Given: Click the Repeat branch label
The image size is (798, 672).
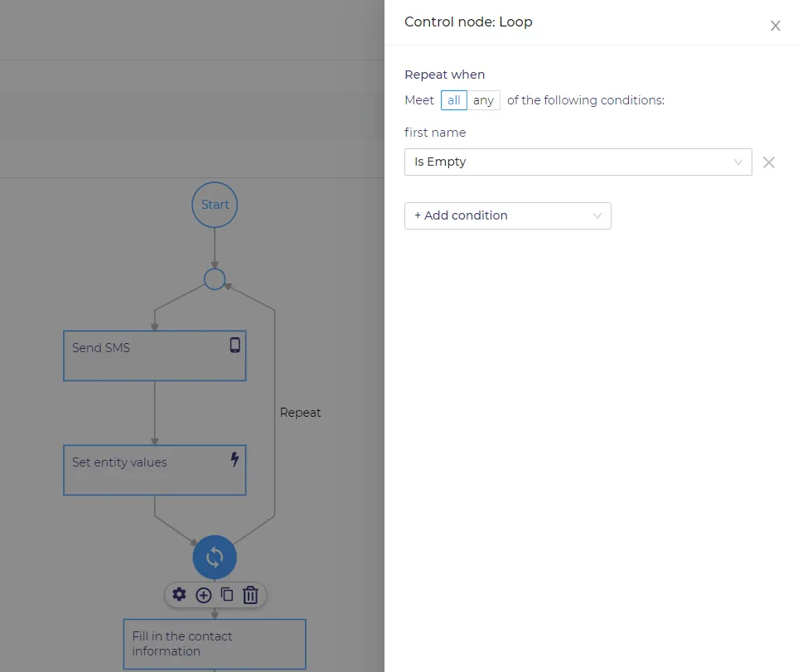Looking at the screenshot, I should pos(300,413).
